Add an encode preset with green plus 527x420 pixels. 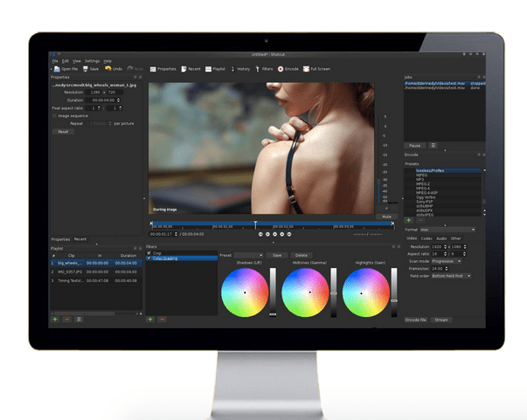409,220
